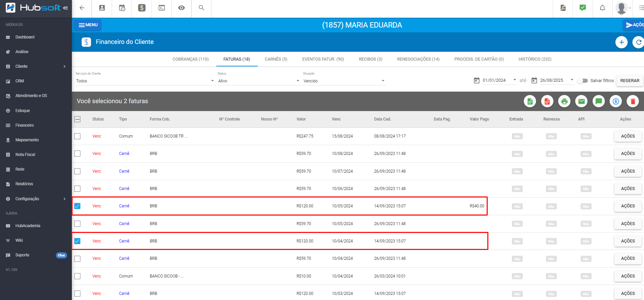Tick the checkbox for invoice due 10/06/2024
644x300 pixels.
point(77,189)
